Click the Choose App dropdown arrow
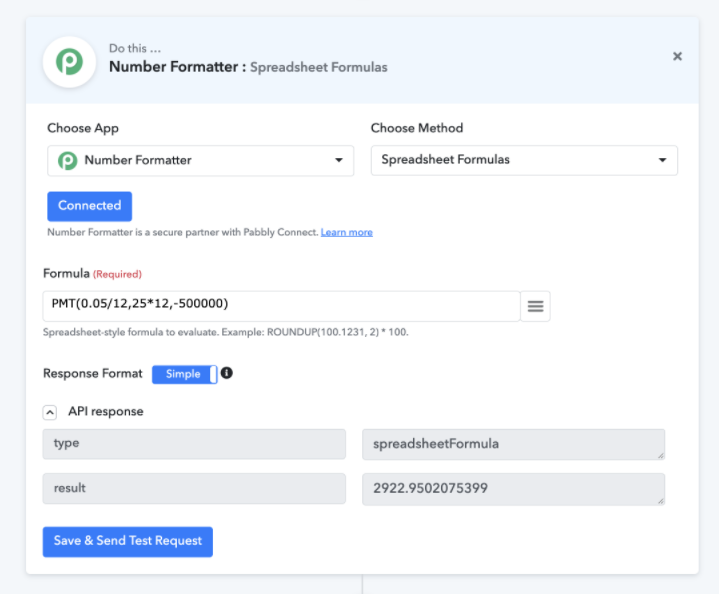This screenshot has height=594, width=719. [338, 160]
